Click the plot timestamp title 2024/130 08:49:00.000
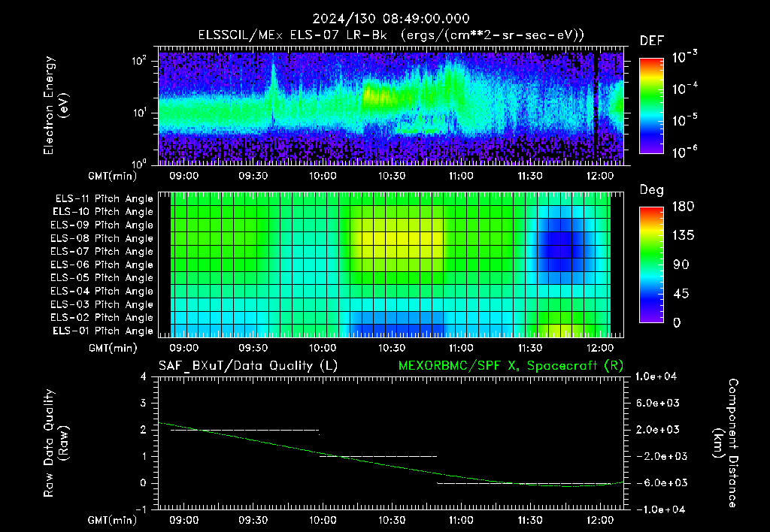This screenshot has height=532, width=770. pyautogui.click(x=391, y=19)
